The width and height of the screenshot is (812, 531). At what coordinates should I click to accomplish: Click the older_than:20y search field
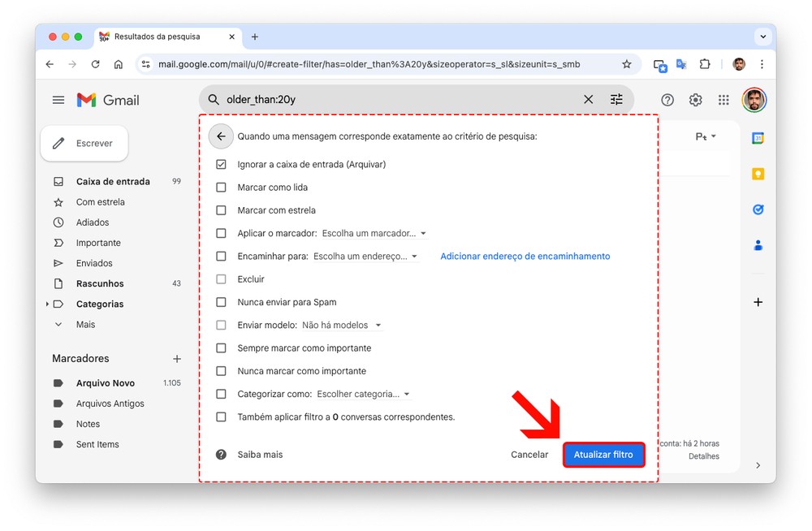coord(398,100)
